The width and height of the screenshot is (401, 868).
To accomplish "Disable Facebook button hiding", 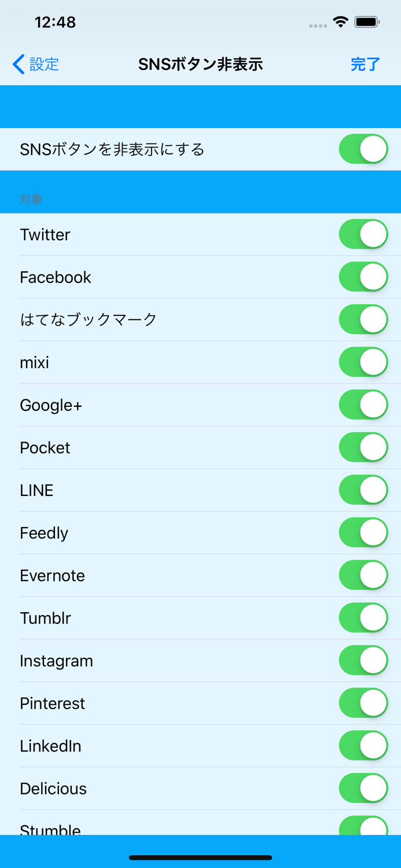I will (363, 277).
